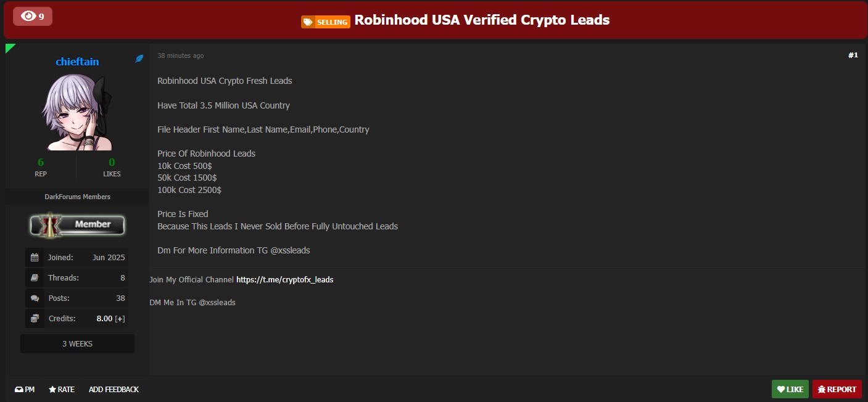Image resolution: width=868 pixels, height=402 pixels.
Task: Click chieftain's anime avatar picture
Action: (x=76, y=111)
